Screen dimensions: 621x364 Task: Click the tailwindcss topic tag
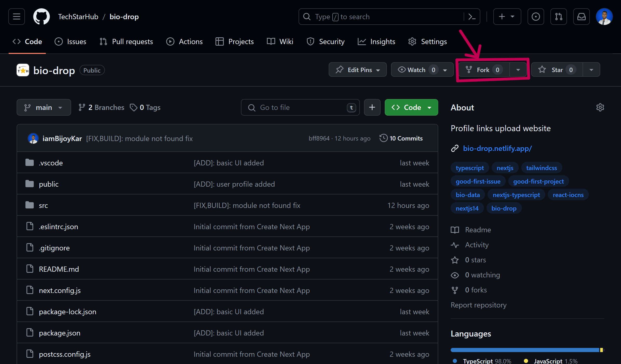[542, 168]
